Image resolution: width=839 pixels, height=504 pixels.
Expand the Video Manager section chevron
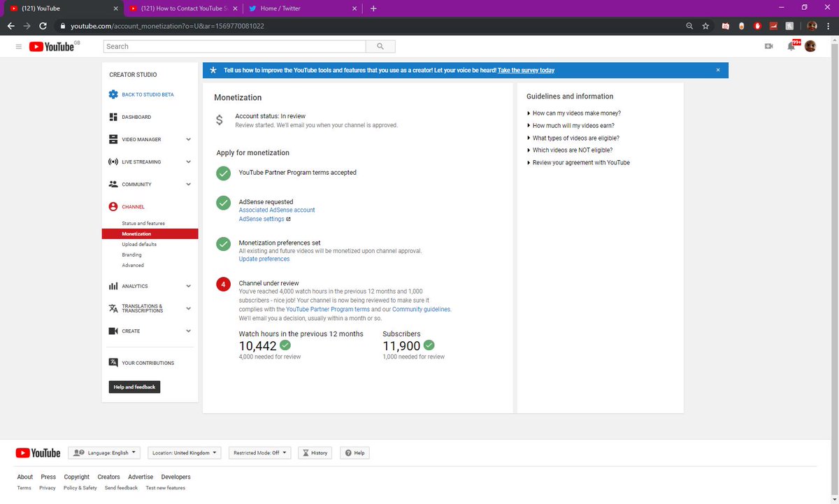click(188, 139)
